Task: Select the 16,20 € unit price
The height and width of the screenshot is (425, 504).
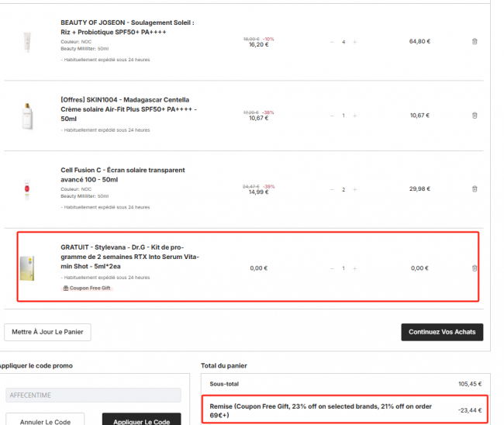Action: (x=259, y=45)
